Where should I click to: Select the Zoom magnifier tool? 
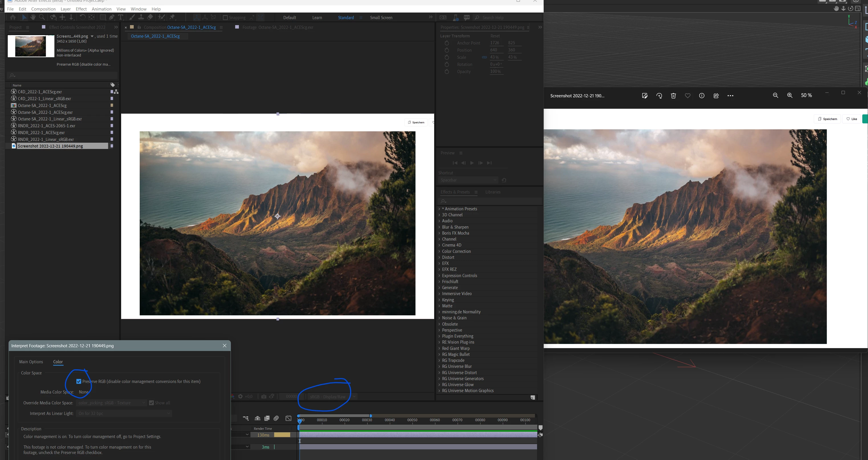42,17
